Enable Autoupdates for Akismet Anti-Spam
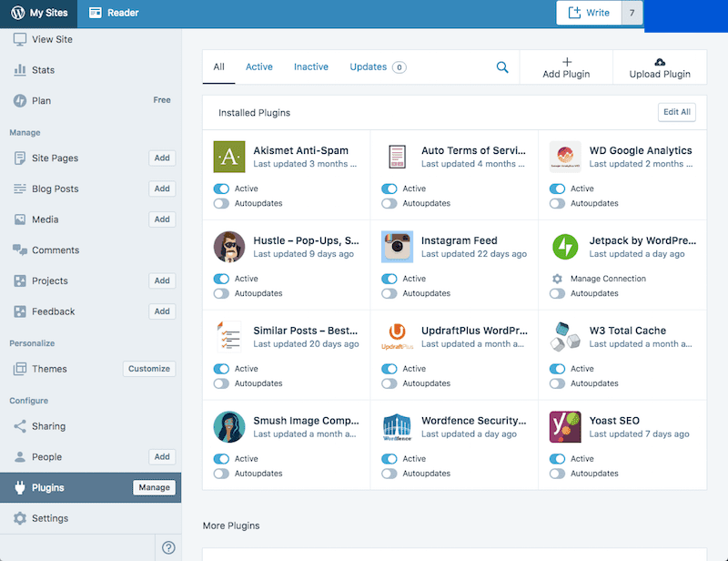Image resolution: width=728 pixels, height=561 pixels. click(x=221, y=204)
